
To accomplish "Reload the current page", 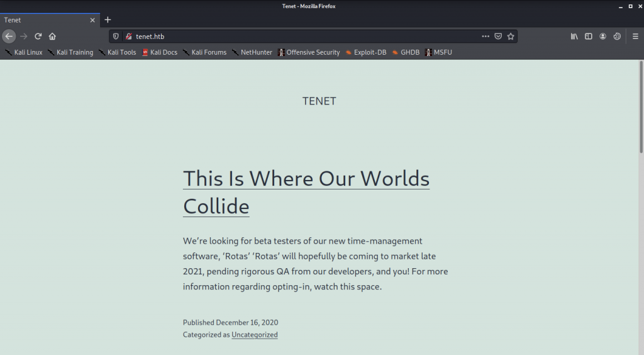I will (38, 36).
